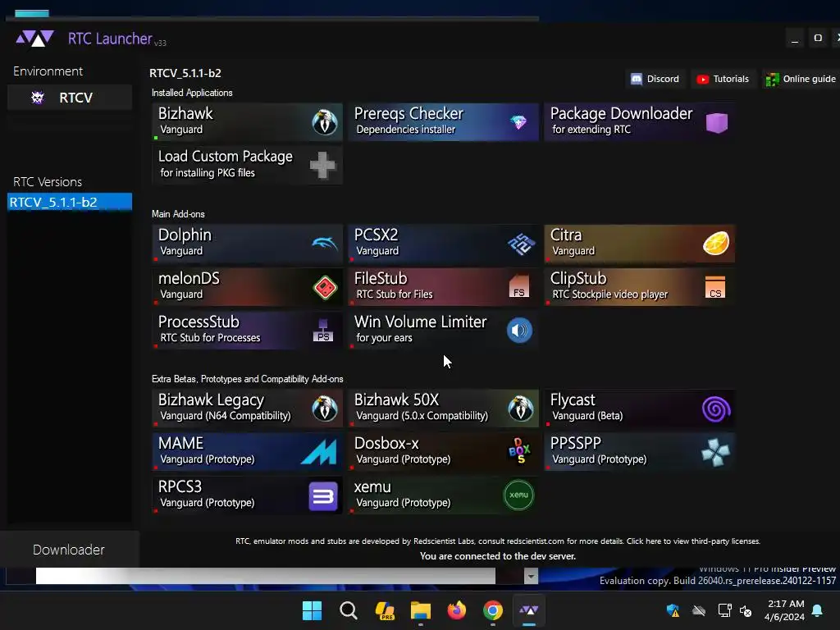
Task: Open Windows taskbar search
Action: click(x=348, y=610)
